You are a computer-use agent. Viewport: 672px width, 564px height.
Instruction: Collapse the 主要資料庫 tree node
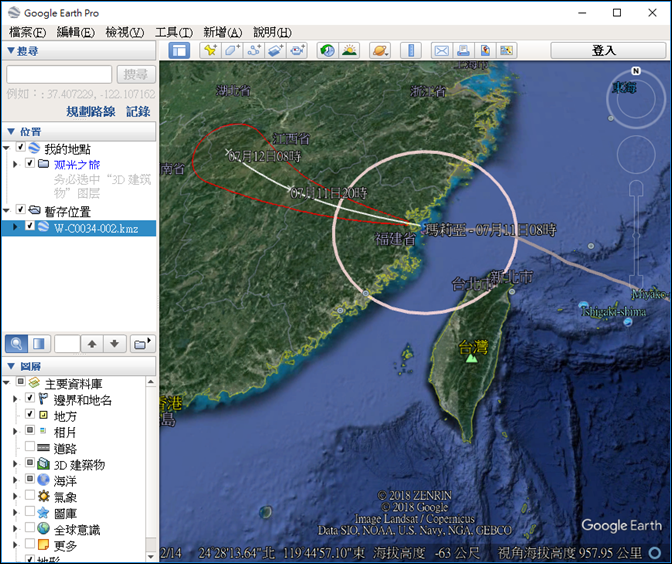pyautogui.click(x=6, y=382)
